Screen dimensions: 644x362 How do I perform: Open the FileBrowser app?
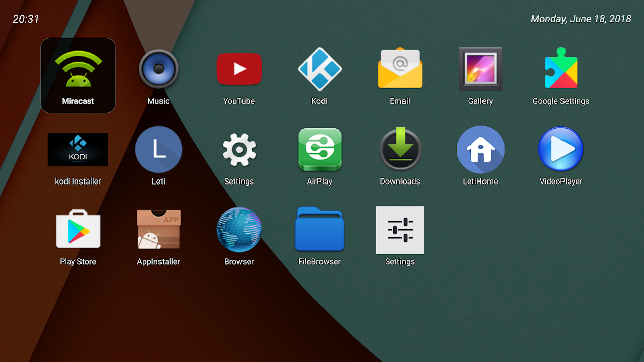coord(319,230)
